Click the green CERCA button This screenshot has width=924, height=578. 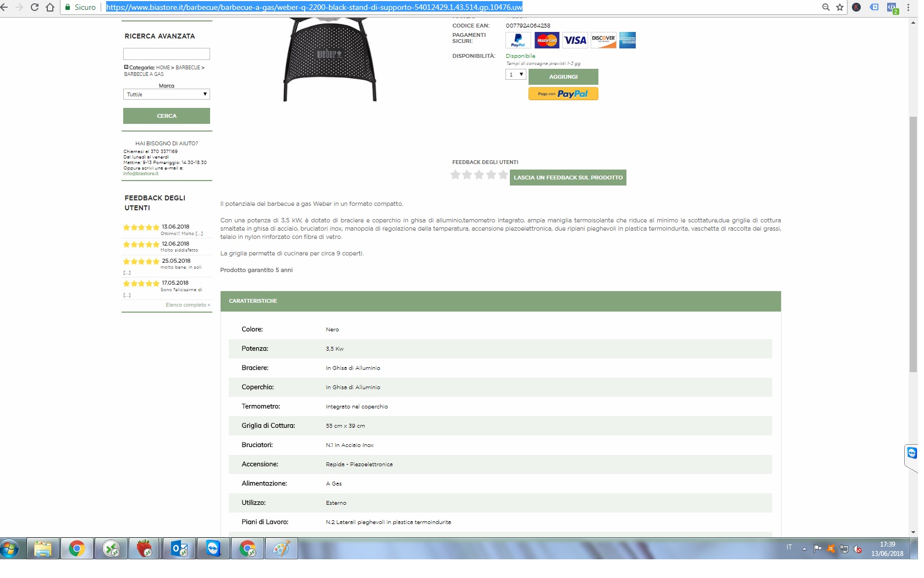(167, 116)
